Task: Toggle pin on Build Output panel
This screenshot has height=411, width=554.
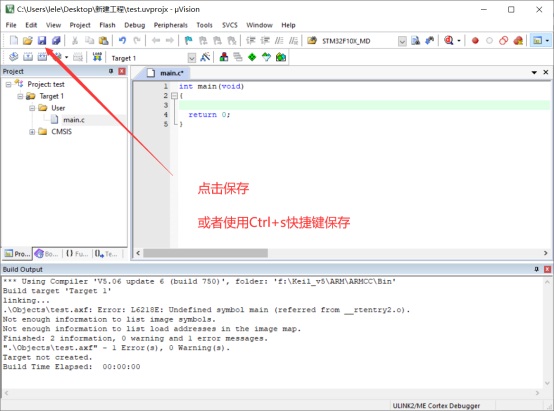Action: [536, 269]
